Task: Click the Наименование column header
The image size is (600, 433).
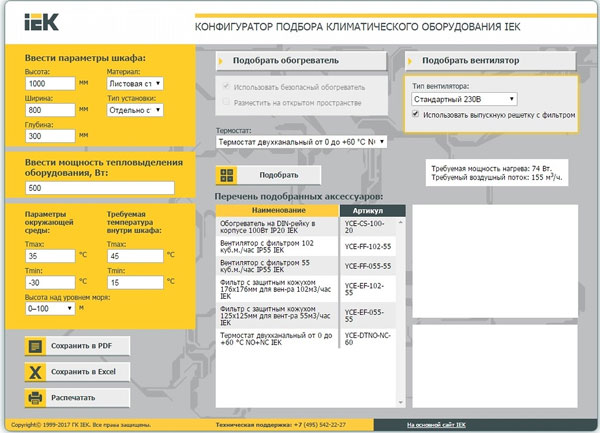Action: (278, 210)
